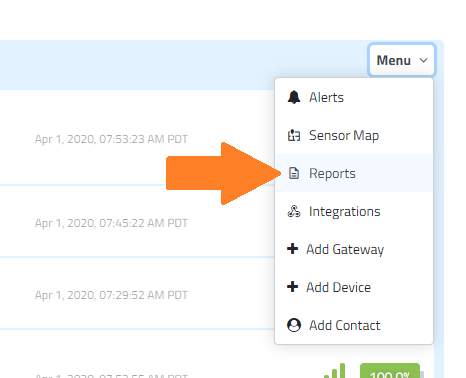Open the Menu dropdown button

click(402, 60)
